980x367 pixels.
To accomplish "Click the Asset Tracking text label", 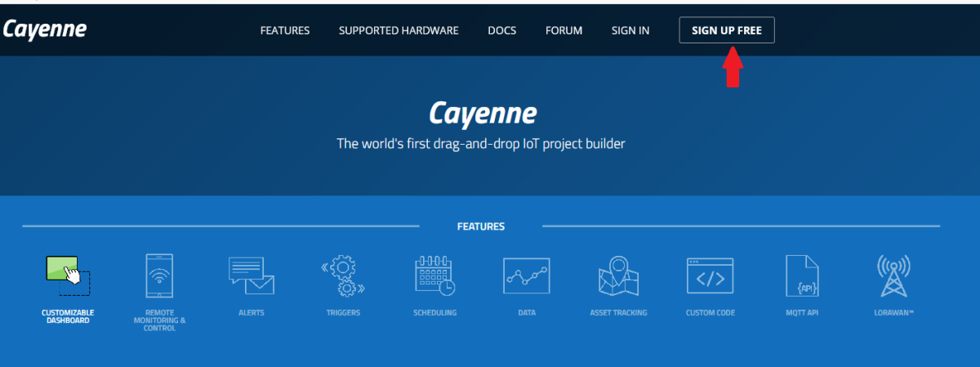I will [618, 313].
